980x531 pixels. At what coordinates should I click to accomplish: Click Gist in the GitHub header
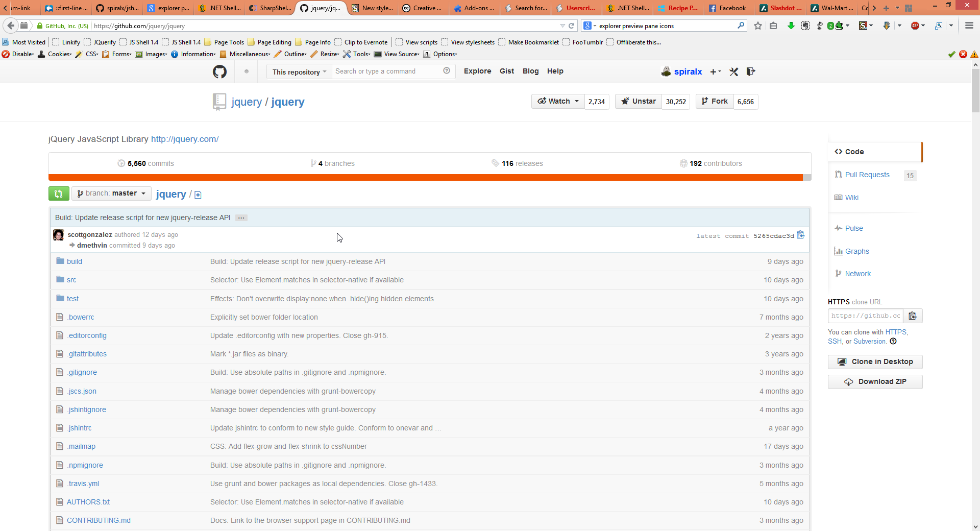tap(507, 71)
